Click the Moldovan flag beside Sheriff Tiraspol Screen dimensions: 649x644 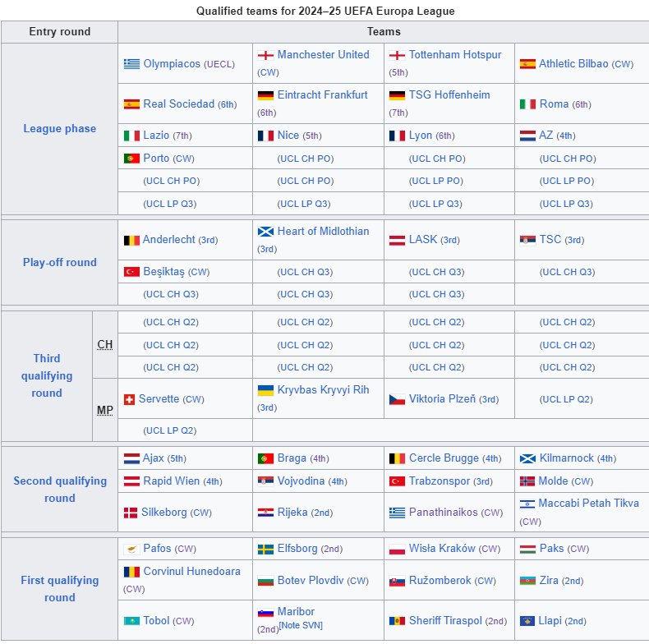(x=397, y=621)
